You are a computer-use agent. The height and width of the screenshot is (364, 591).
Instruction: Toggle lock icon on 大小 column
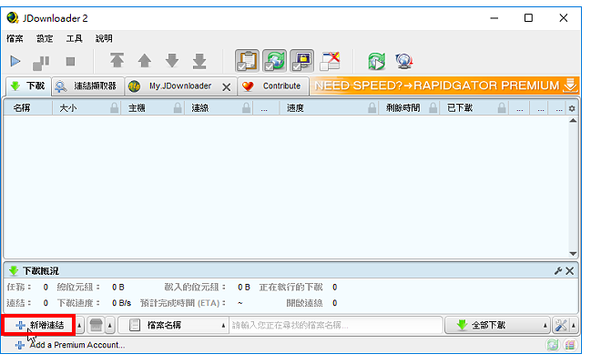pos(114,108)
